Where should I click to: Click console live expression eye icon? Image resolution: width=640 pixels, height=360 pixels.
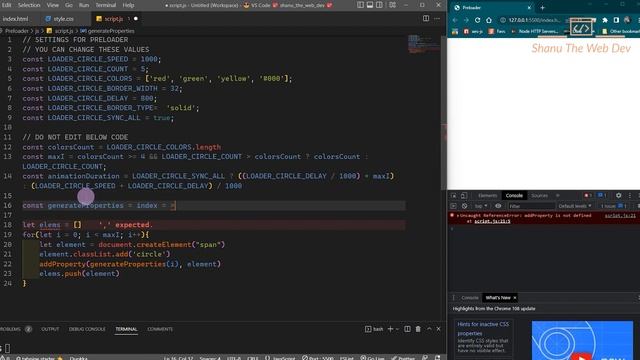click(498, 206)
